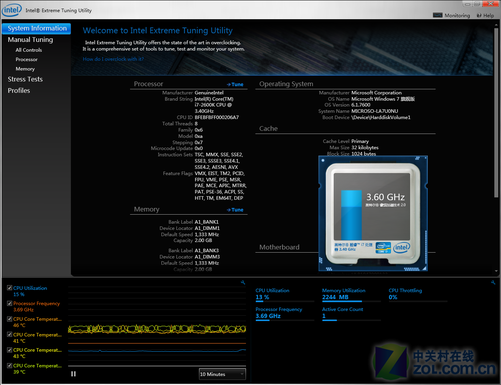Viewport: 501px width, 385px height.
Task: Uncheck the CPU Utilization monitor checkbox
Action: (10, 288)
